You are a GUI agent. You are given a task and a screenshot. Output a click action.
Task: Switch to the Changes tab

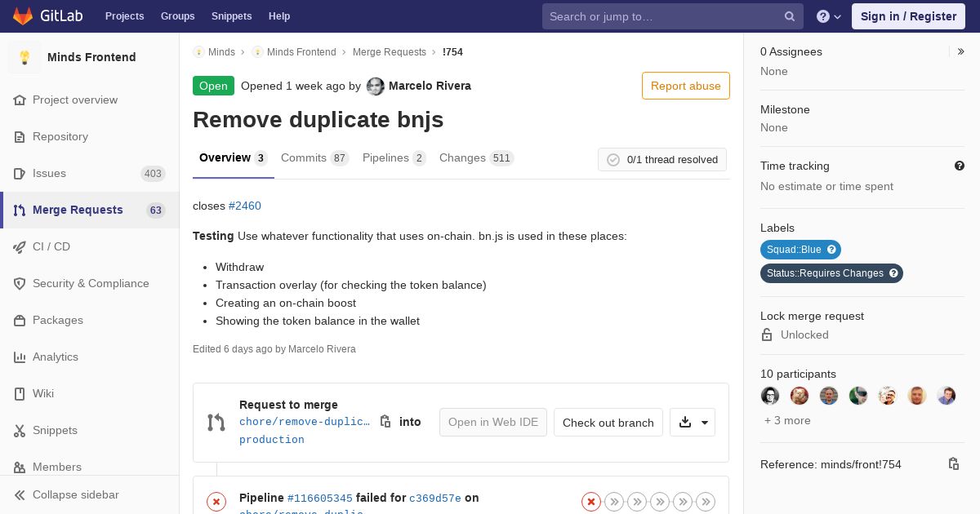(x=476, y=158)
